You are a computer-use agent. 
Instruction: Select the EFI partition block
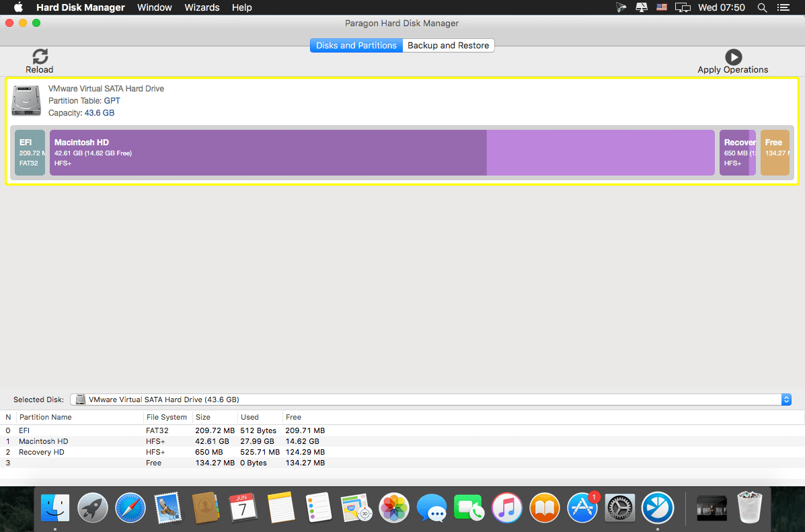click(30, 153)
